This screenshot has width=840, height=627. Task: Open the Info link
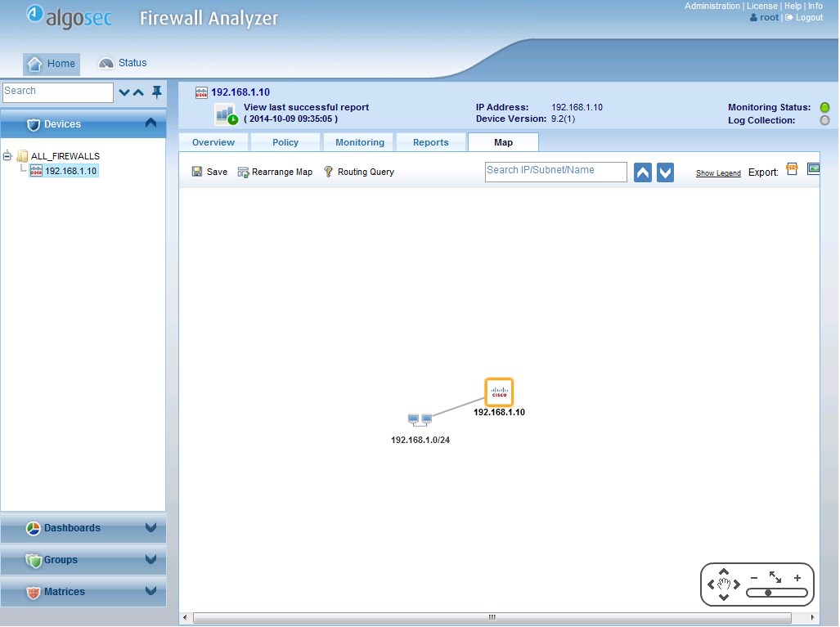(815, 6)
